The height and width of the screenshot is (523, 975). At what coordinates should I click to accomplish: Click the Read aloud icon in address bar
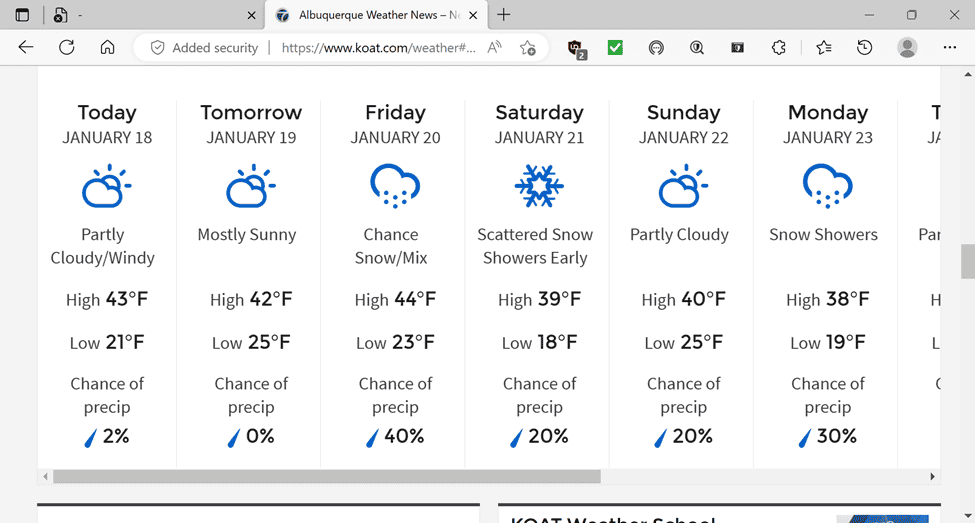(x=494, y=48)
